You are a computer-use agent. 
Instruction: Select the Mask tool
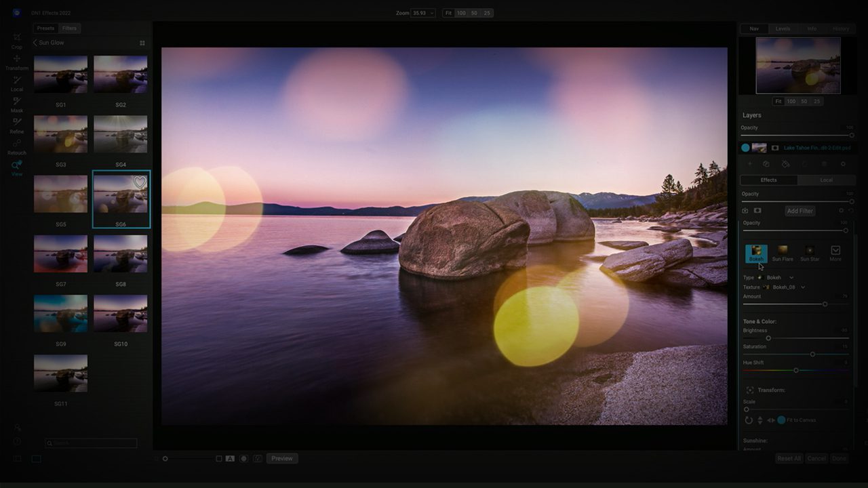[x=17, y=104]
